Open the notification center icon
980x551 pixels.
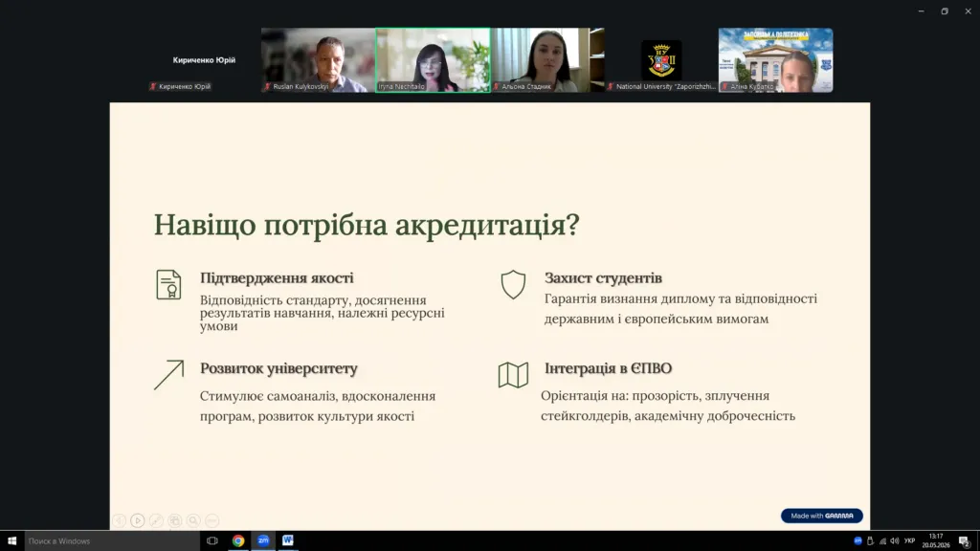click(965, 541)
